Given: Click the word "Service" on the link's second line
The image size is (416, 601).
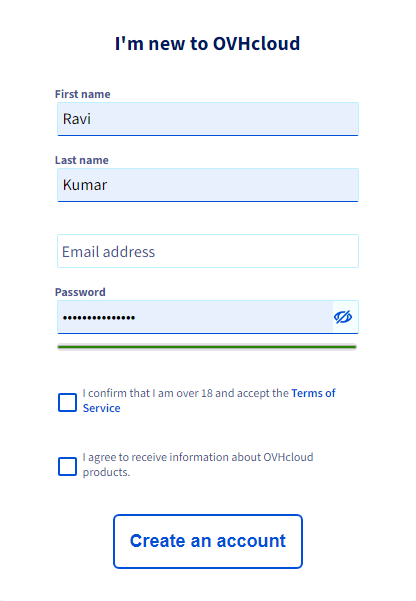Looking at the screenshot, I should click(102, 408).
